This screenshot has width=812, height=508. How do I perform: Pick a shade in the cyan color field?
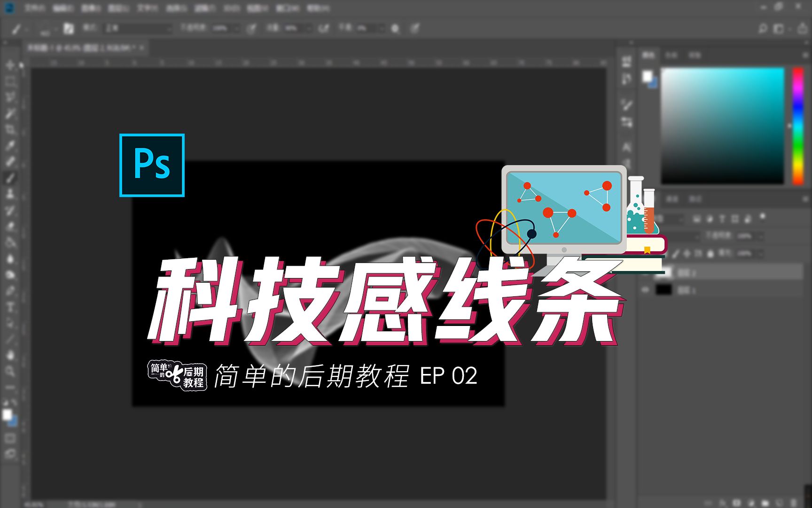[723, 126]
